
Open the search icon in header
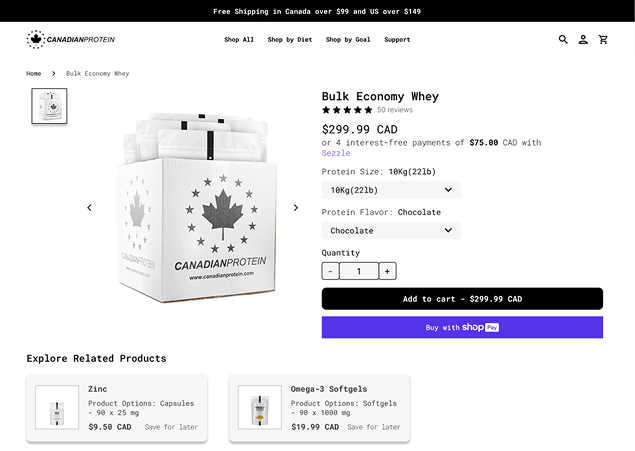point(563,39)
